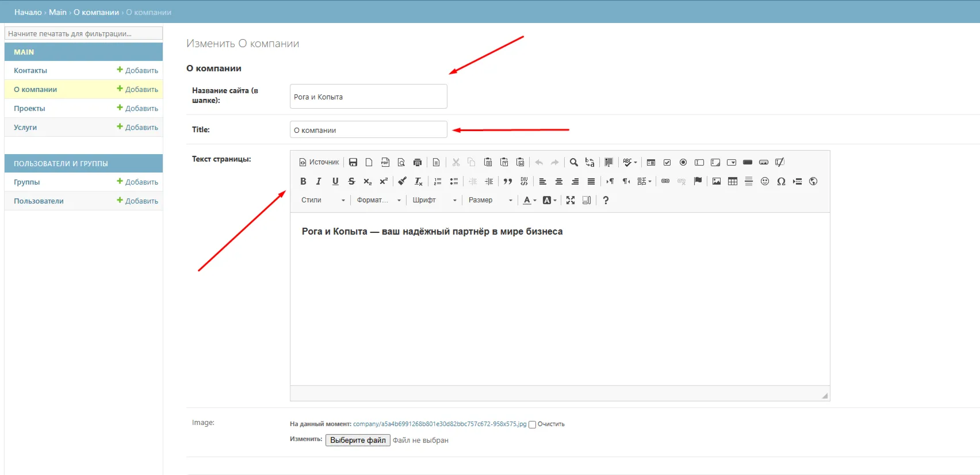Align text right
The image size is (980, 475).
tap(575, 181)
